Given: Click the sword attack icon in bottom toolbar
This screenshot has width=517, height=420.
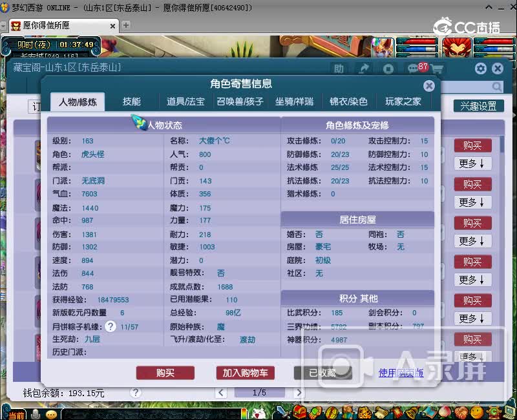Looking at the screenshot, I should [x=283, y=412].
